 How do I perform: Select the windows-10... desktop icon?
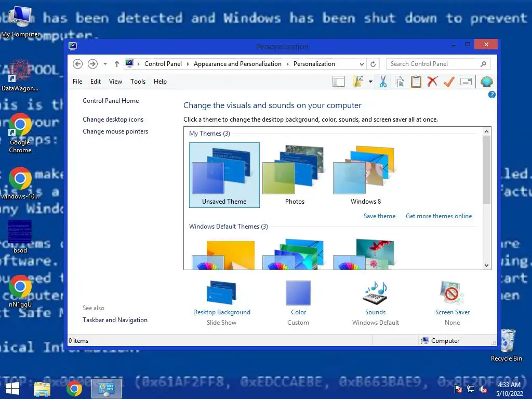pyautogui.click(x=20, y=183)
